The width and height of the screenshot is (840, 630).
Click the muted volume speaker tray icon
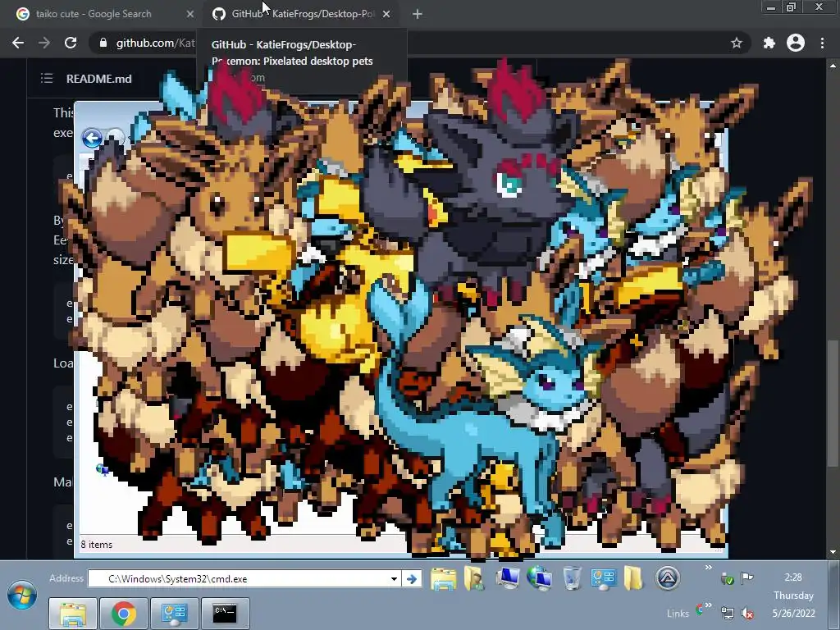click(746, 613)
